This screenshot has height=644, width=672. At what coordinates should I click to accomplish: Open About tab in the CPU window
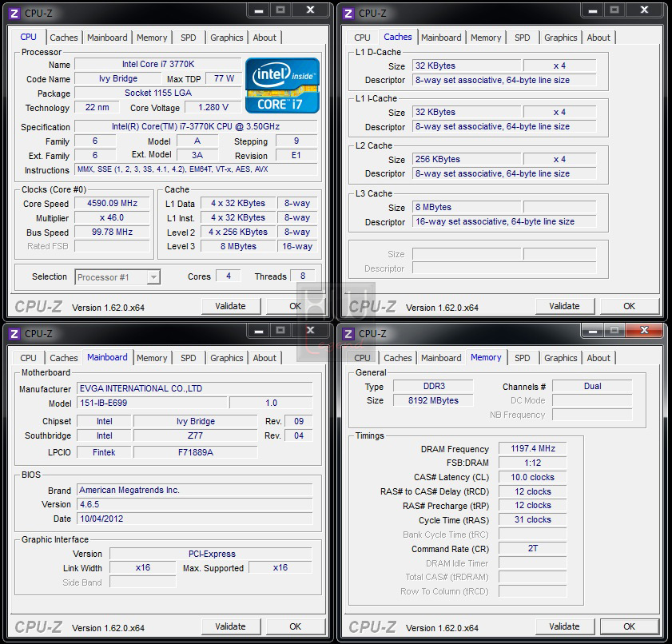tap(264, 38)
